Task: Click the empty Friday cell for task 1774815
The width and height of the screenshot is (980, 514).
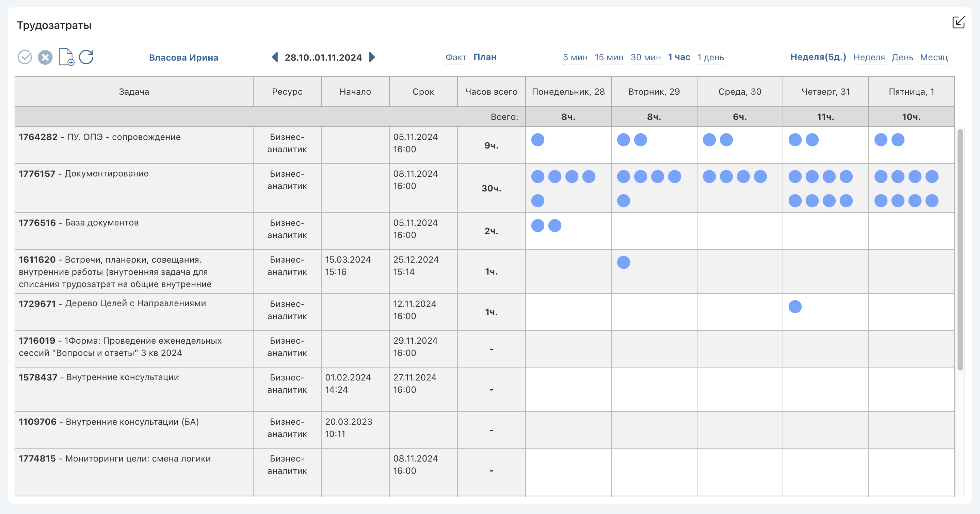Action: [911, 472]
